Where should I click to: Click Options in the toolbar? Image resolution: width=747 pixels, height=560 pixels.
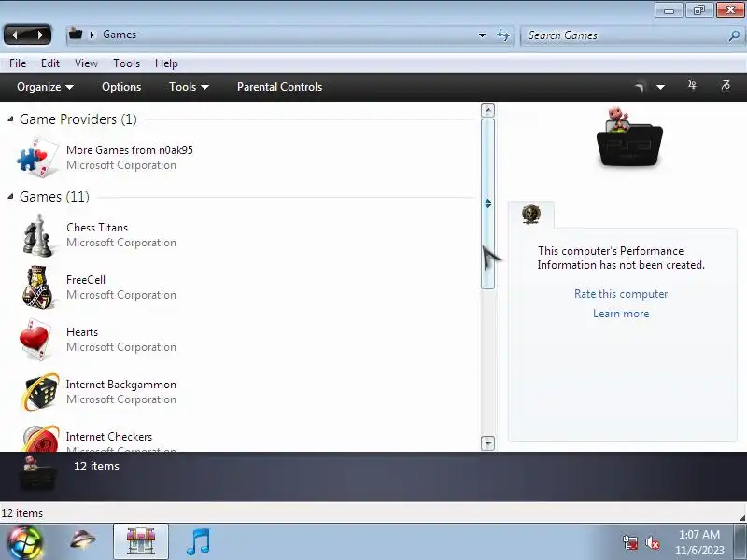pyautogui.click(x=121, y=87)
